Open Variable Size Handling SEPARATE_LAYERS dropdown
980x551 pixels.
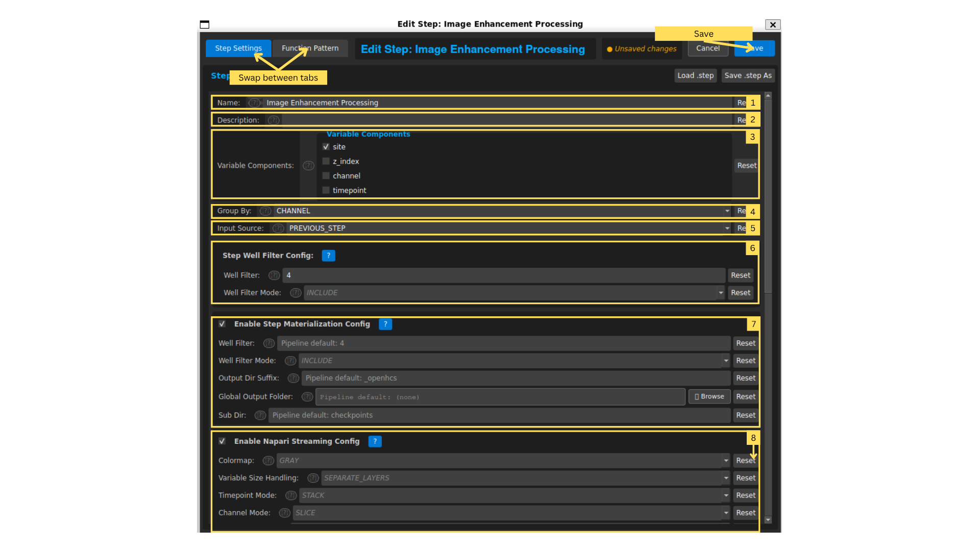(x=526, y=478)
